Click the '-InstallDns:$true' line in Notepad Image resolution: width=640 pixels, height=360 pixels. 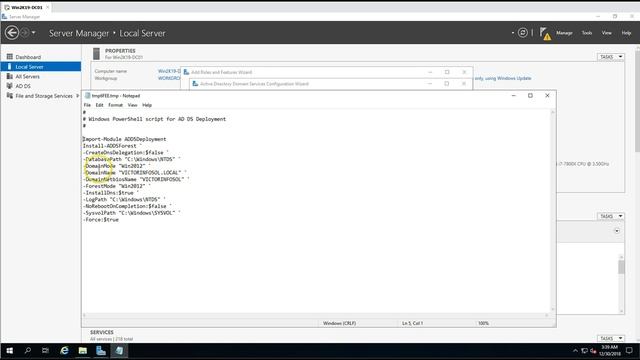(111, 193)
